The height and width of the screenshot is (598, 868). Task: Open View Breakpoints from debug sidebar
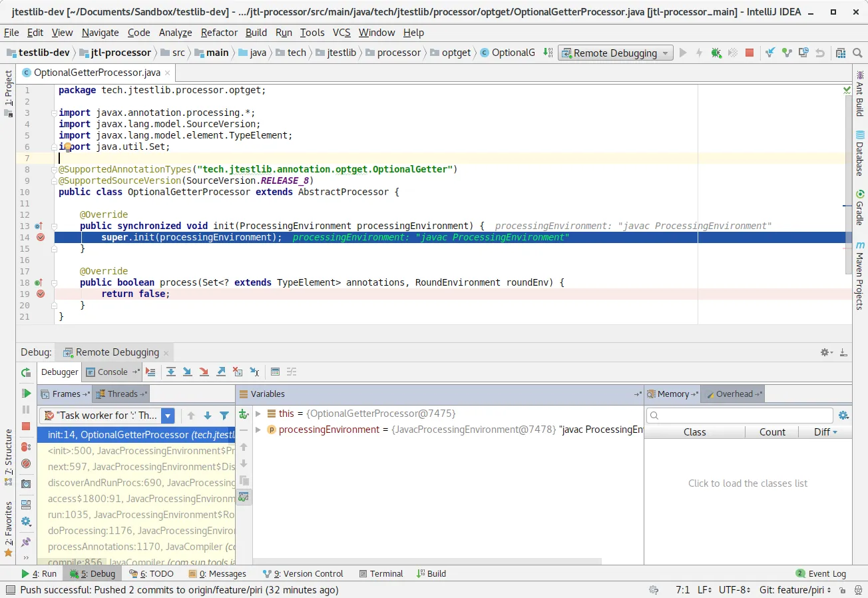[26, 446]
